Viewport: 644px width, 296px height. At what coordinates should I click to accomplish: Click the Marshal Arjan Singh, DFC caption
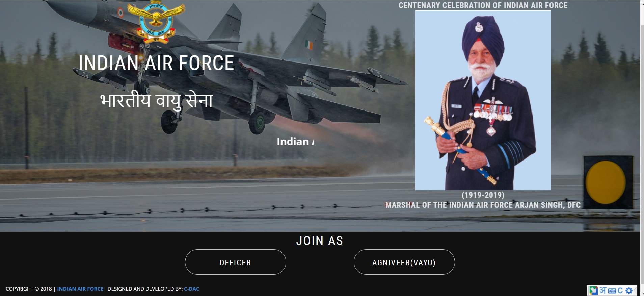(x=483, y=205)
